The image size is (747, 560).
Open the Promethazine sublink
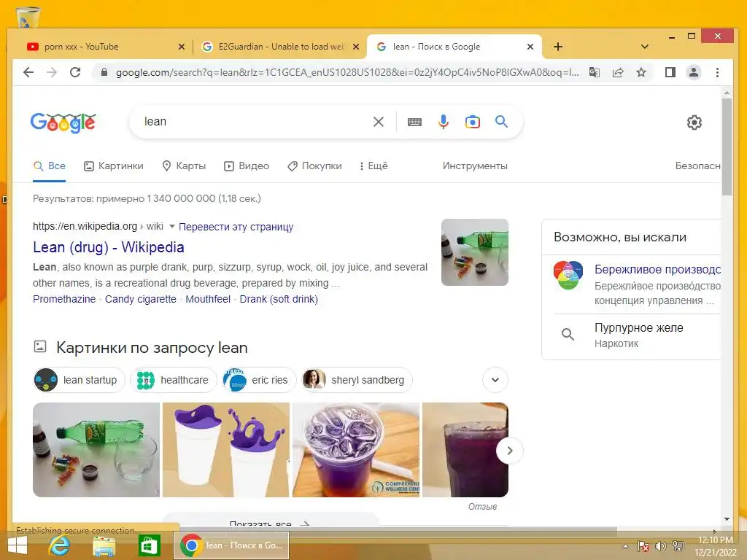64,299
